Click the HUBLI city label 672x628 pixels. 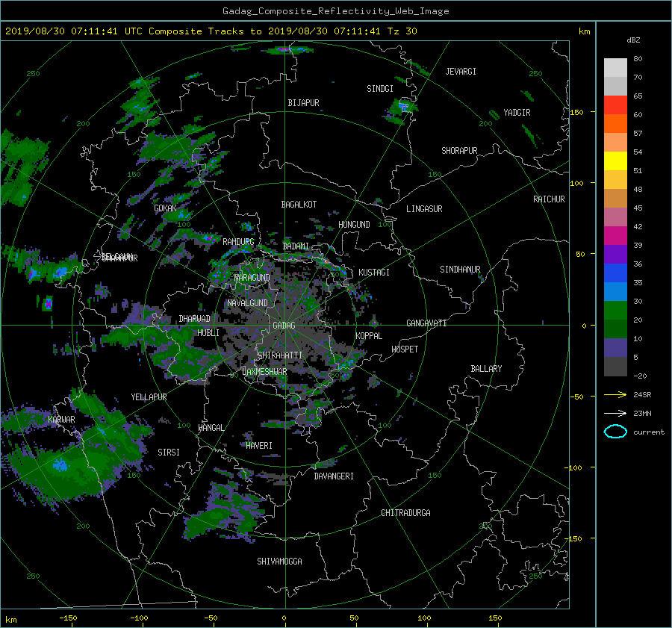[208, 333]
